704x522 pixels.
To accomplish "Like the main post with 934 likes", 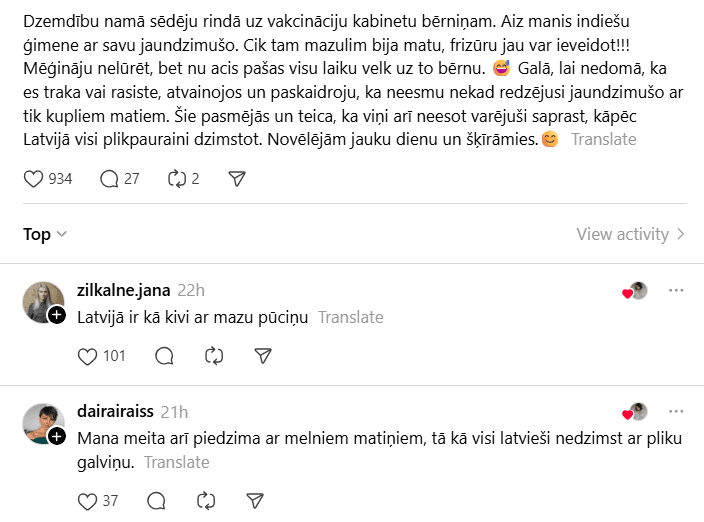I will [34, 179].
